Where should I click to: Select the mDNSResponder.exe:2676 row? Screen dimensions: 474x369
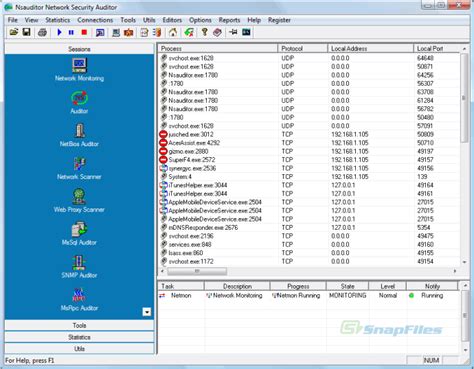(309, 228)
